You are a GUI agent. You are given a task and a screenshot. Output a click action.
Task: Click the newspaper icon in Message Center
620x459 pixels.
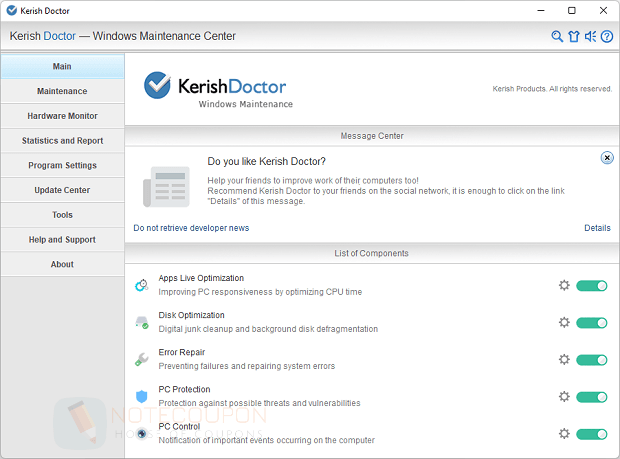[166, 187]
